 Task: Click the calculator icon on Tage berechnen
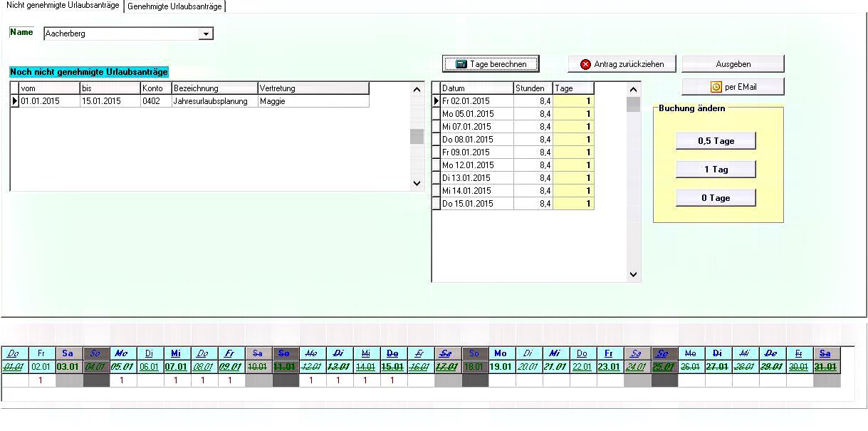point(461,64)
